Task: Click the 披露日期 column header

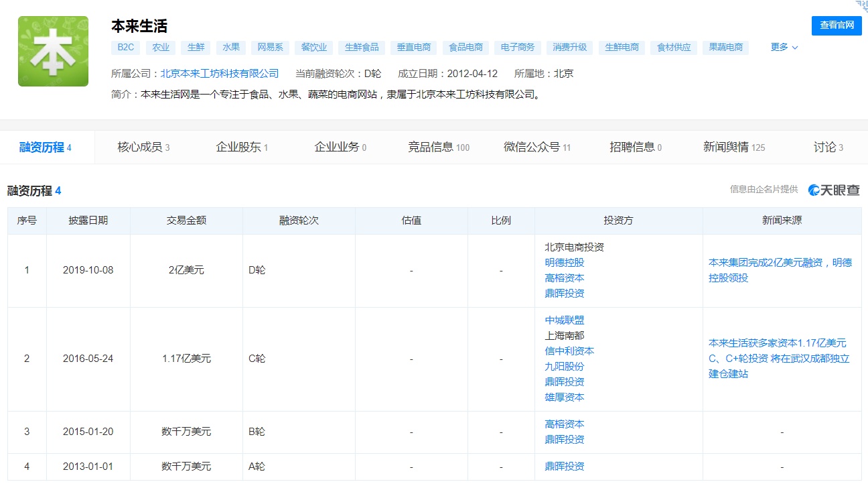Action: click(x=88, y=221)
